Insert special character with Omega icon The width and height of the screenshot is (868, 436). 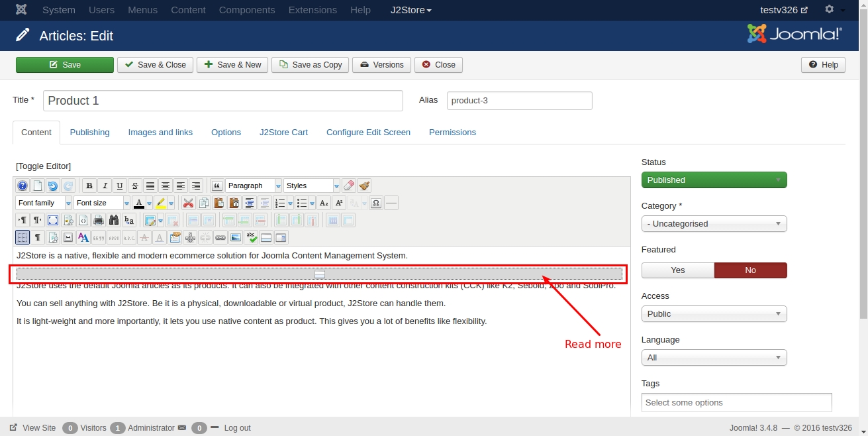coord(376,203)
